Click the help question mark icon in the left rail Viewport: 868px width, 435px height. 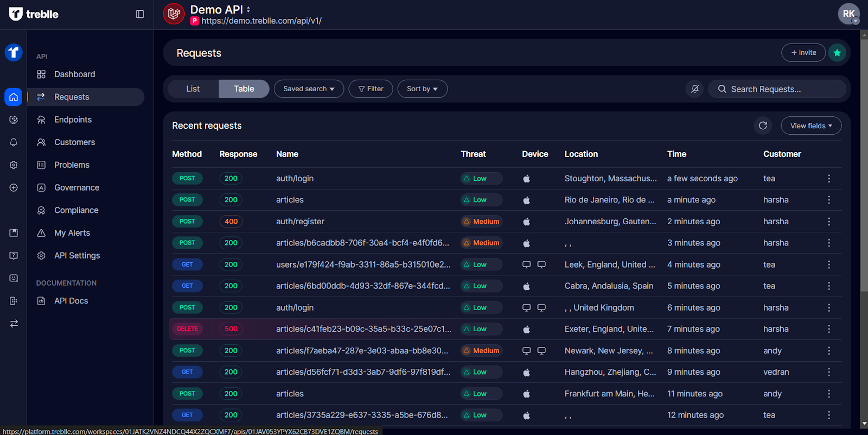tap(14, 255)
